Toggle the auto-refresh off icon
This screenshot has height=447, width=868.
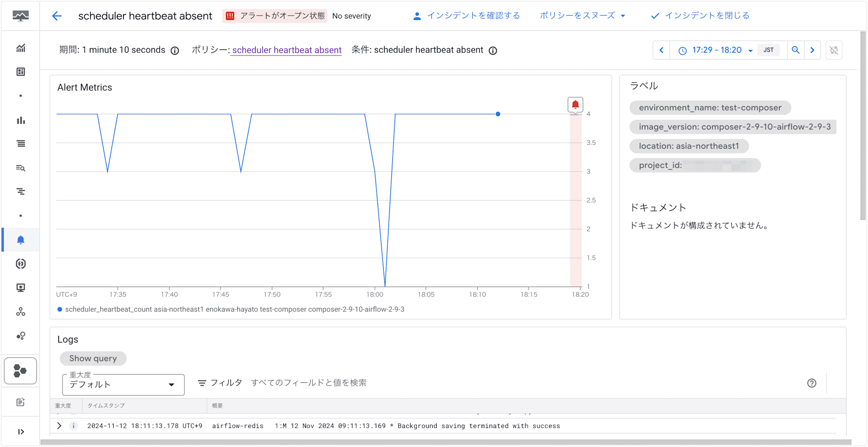[834, 50]
